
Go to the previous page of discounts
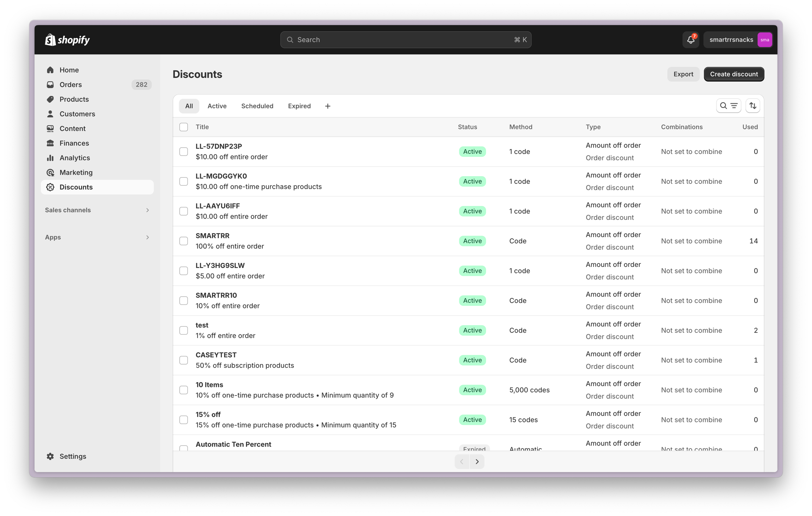(x=462, y=461)
